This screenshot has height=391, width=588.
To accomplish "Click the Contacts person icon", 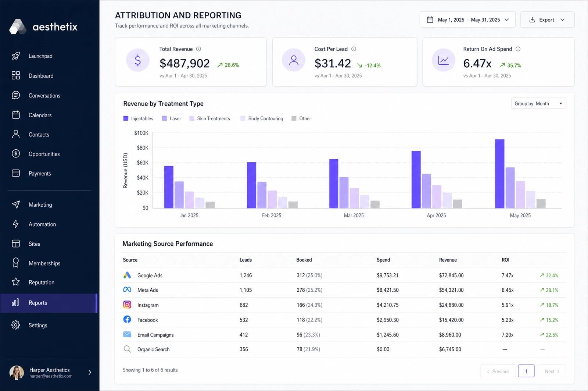I will point(16,134).
